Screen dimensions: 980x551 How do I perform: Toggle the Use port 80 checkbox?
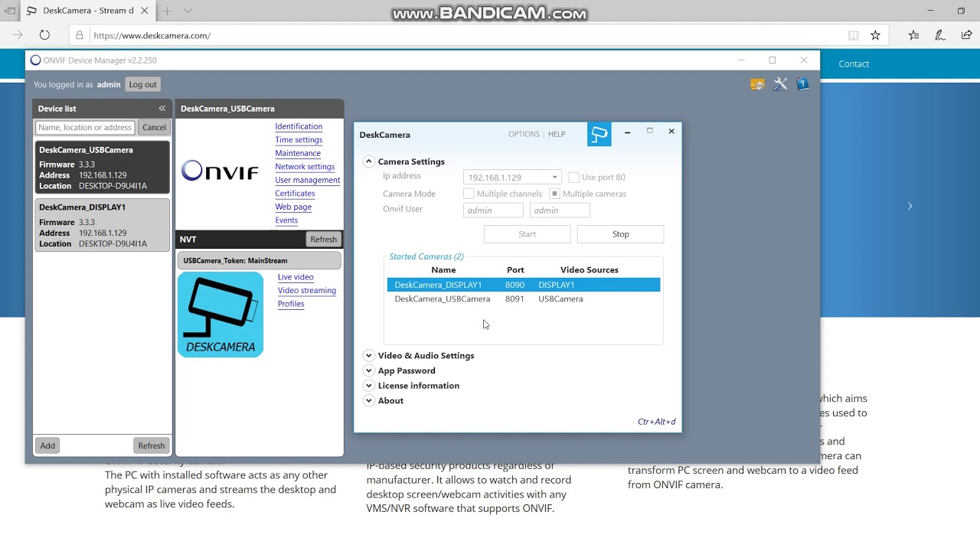pyautogui.click(x=573, y=178)
